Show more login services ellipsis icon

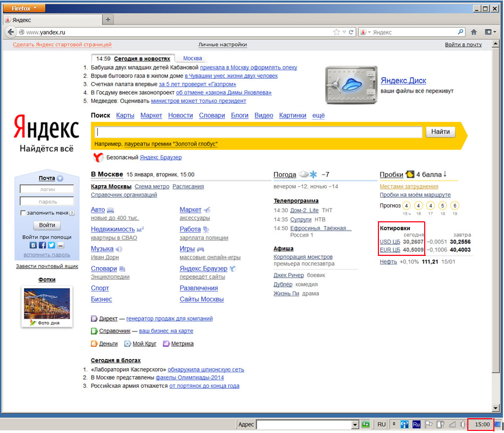[x=61, y=245]
